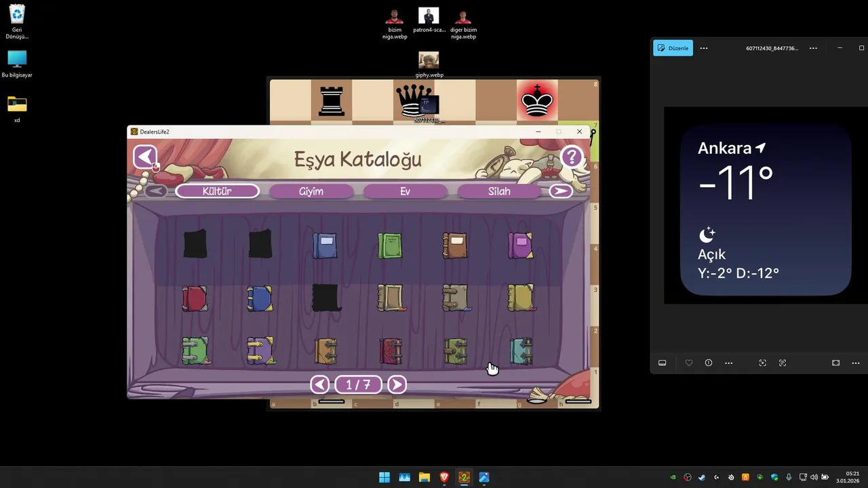Select diger bizim niga.webp desktop file
868x488 pixels.
(x=463, y=24)
